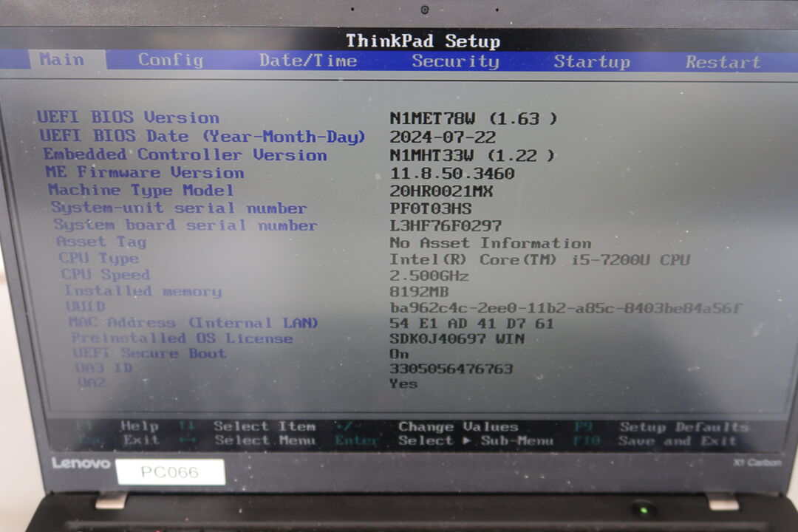798x532 pixels.
Task: Open the Security menu tab
Action: point(455,61)
